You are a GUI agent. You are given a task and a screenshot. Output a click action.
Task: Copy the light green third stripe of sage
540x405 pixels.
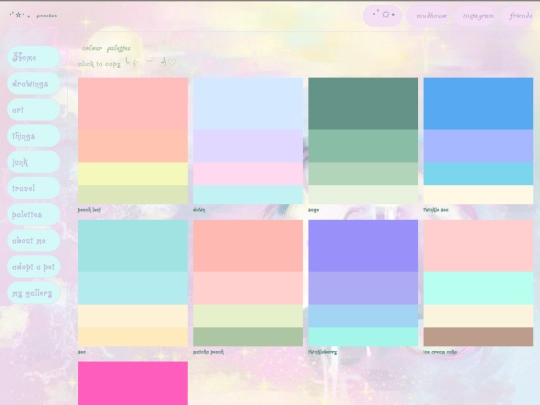pyautogui.click(x=363, y=174)
